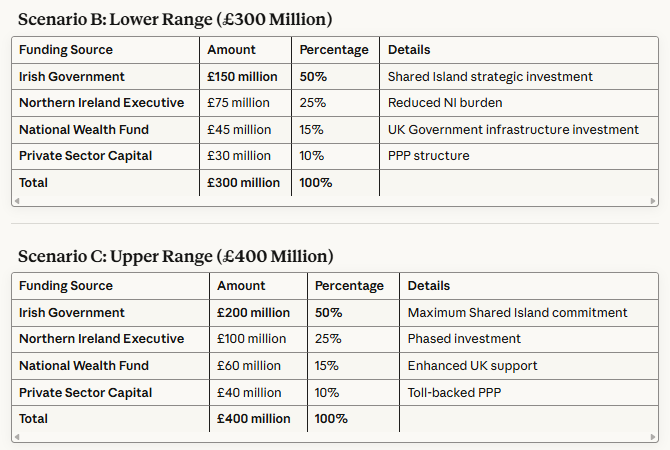The height and width of the screenshot is (450, 670).
Task: Click the £150 million amount cell
Action: pos(243,76)
